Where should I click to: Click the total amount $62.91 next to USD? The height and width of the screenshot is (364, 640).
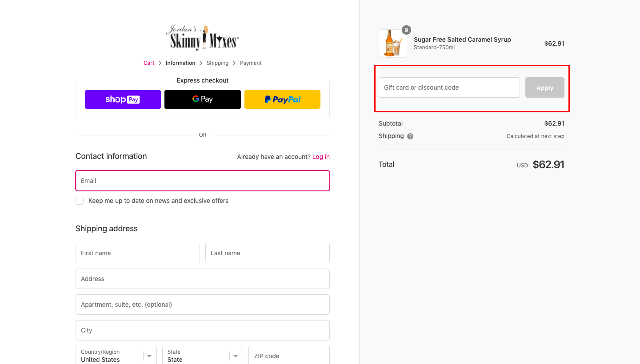click(x=548, y=165)
